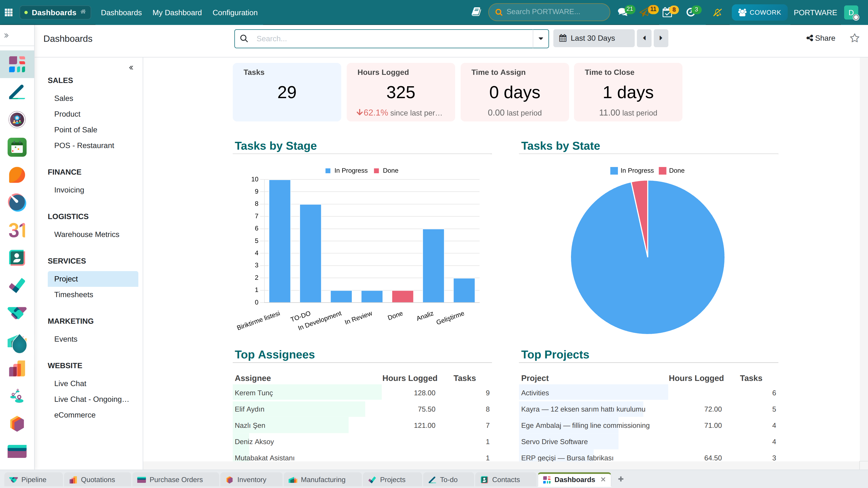The height and width of the screenshot is (488, 868).
Task: Open the Inventory hexagon box app icon
Action: 17,424
